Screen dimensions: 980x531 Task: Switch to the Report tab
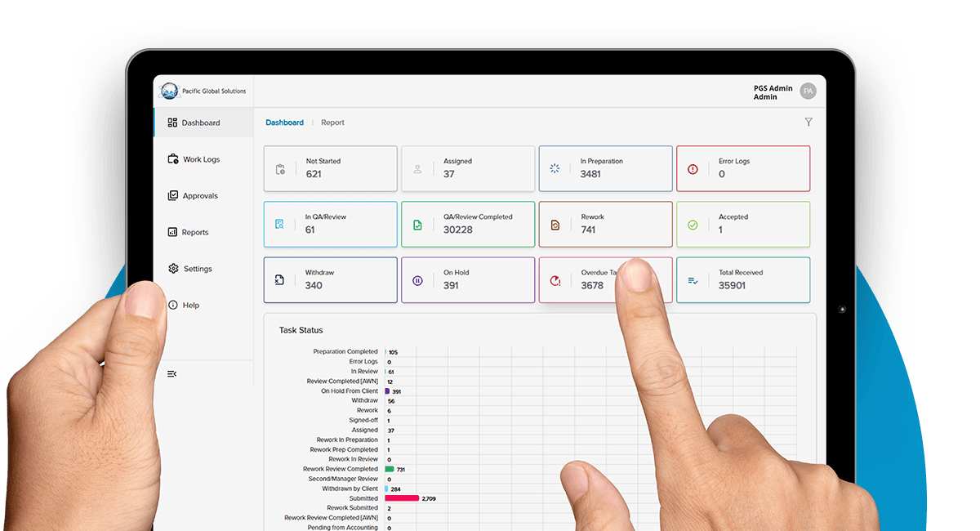[332, 123]
